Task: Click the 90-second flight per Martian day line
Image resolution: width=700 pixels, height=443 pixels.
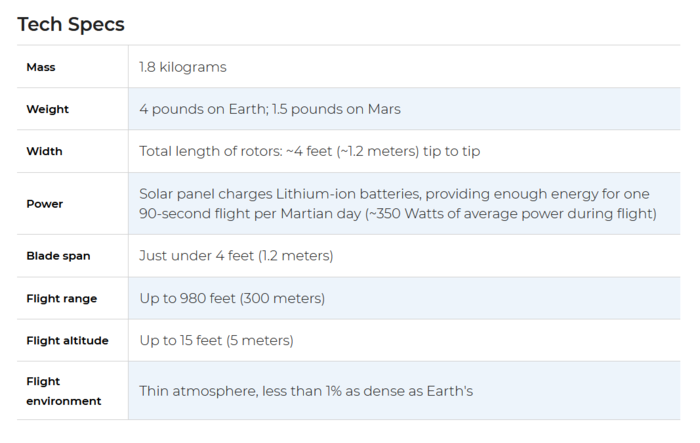Action: coord(397,213)
